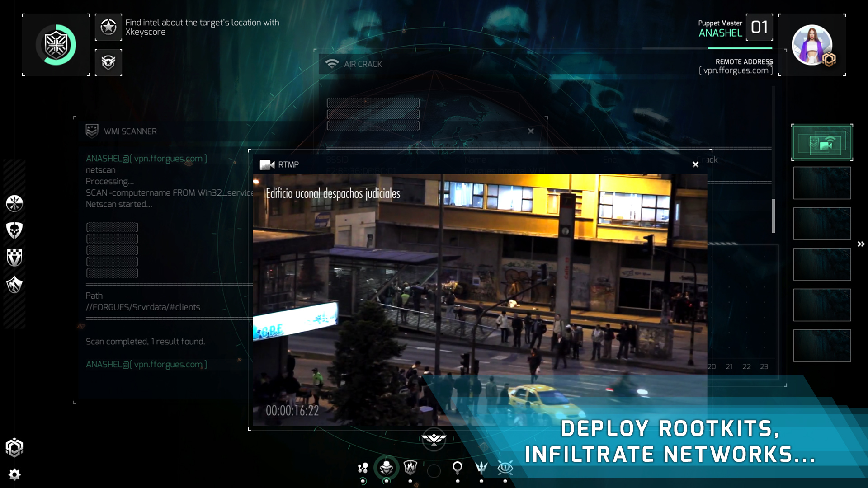The width and height of the screenshot is (868, 488).
Task: Open settings with the gear icon
Action: point(14,474)
